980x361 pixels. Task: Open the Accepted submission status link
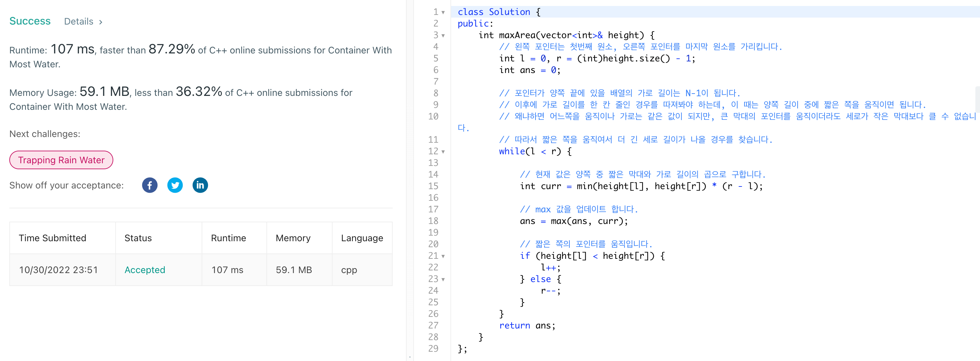[x=145, y=270]
